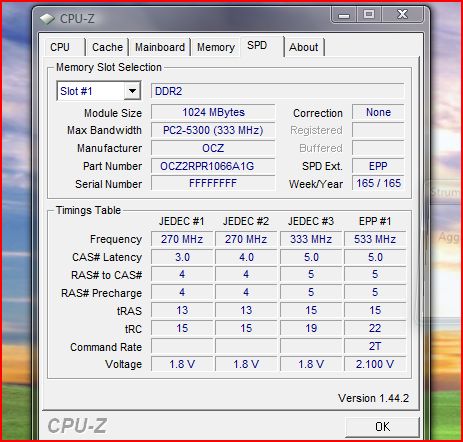Switch to the Mainboard tab
The image size is (463, 442).
160,47
